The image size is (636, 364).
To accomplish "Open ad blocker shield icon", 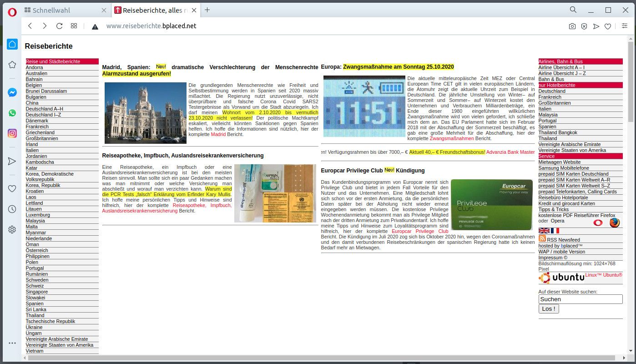I will pos(584,26).
